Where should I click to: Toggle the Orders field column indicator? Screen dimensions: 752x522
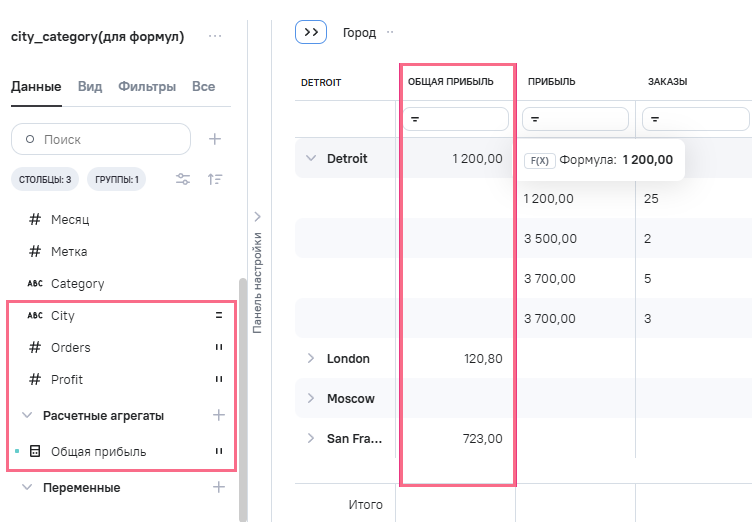(x=218, y=348)
